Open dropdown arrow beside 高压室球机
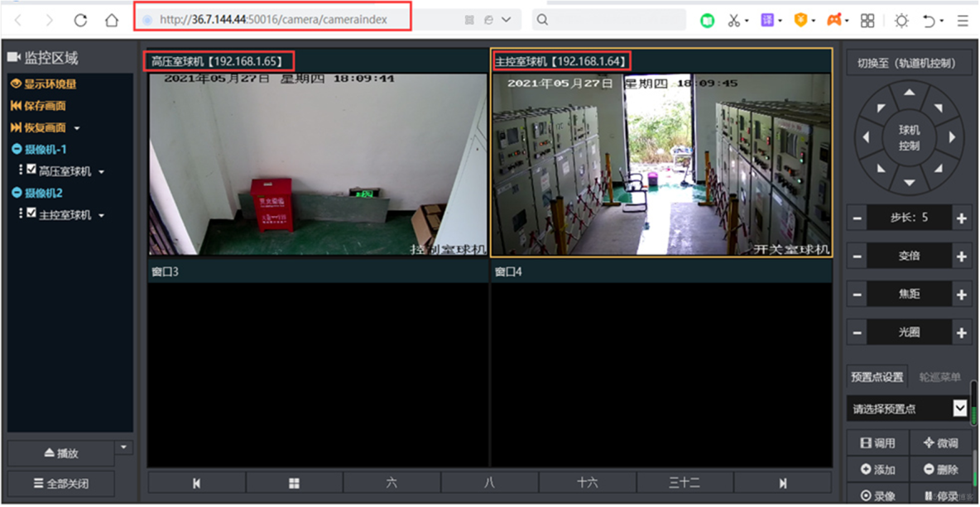The width and height of the screenshot is (980, 507). click(101, 172)
